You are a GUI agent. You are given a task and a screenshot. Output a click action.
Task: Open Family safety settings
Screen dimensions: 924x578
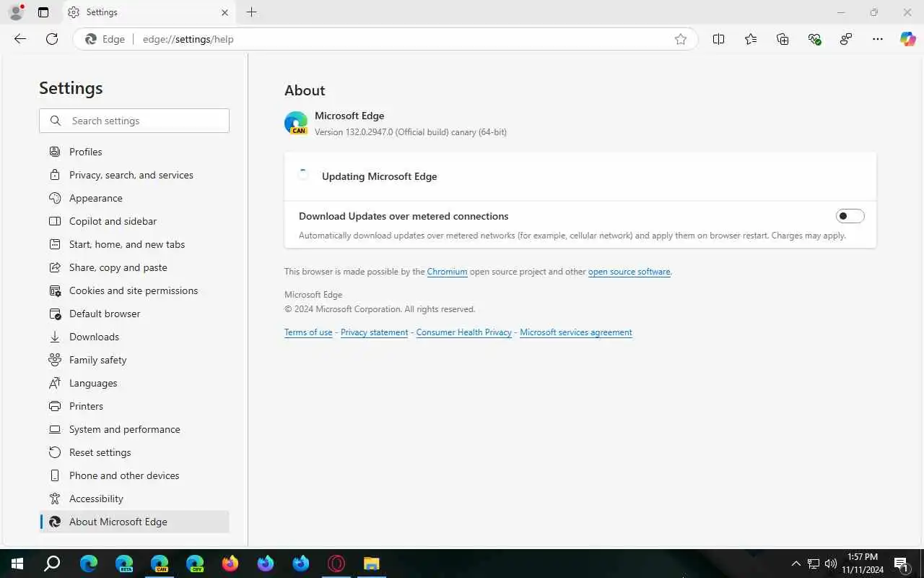point(134,360)
